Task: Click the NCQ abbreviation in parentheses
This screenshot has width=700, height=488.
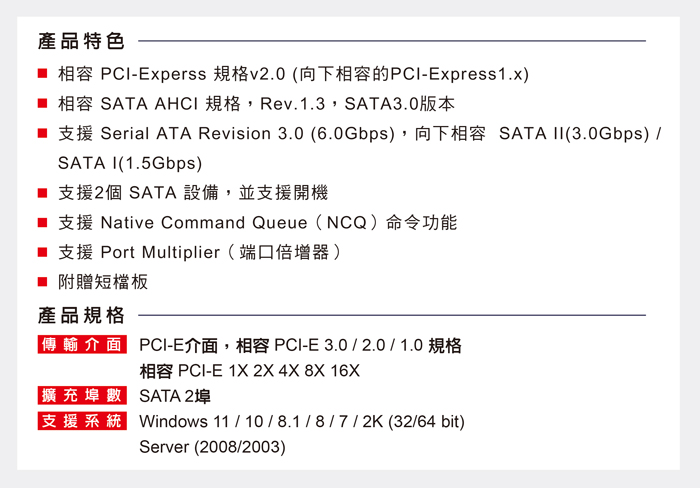Action: point(348,222)
